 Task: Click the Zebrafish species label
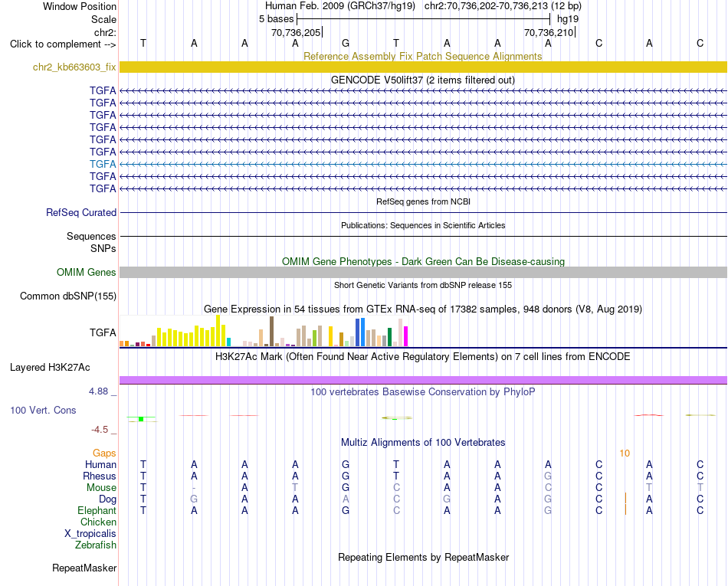click(96, 545)
